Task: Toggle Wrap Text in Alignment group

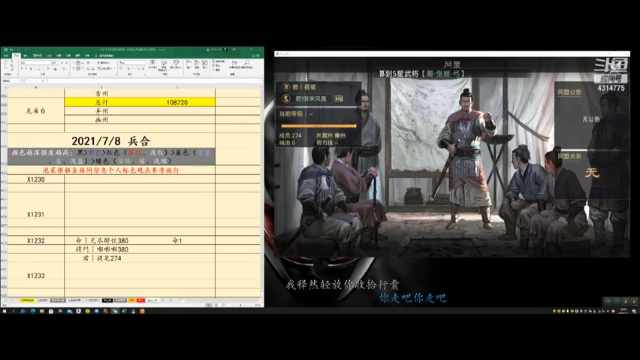Action: 104,63
